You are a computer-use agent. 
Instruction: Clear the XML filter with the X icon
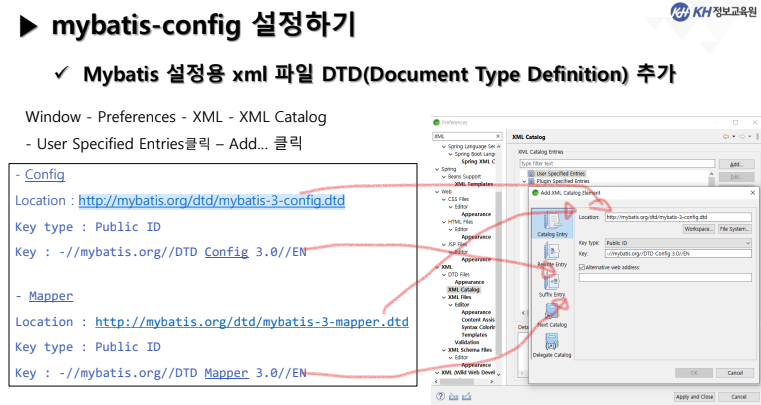[498, 136]
